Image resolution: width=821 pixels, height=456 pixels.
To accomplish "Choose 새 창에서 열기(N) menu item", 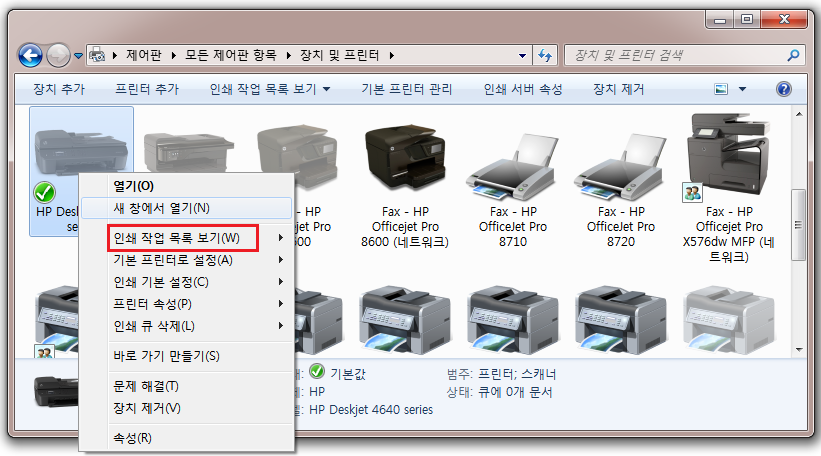I will pyautogui.click(x=186, y=208).
